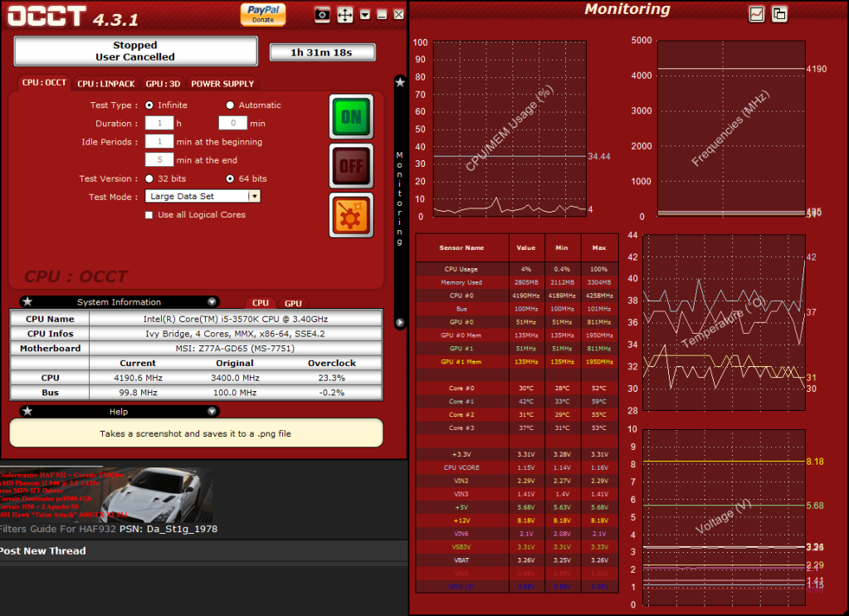Click the move window cross-arrows icon
Image resolution: width=849 pixels, height=616 pixels.
point(345,15)
